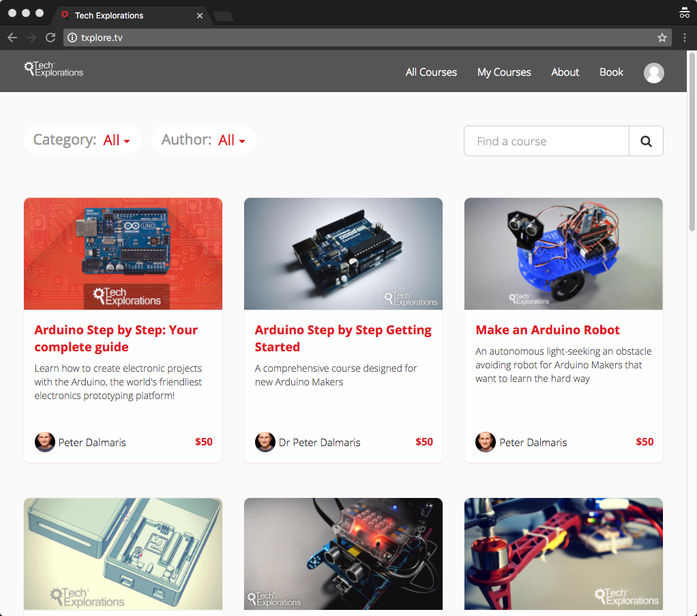Viewport: 697px width, 616px height.
Task: Click the magnifier search button
Action: [646, 141]
